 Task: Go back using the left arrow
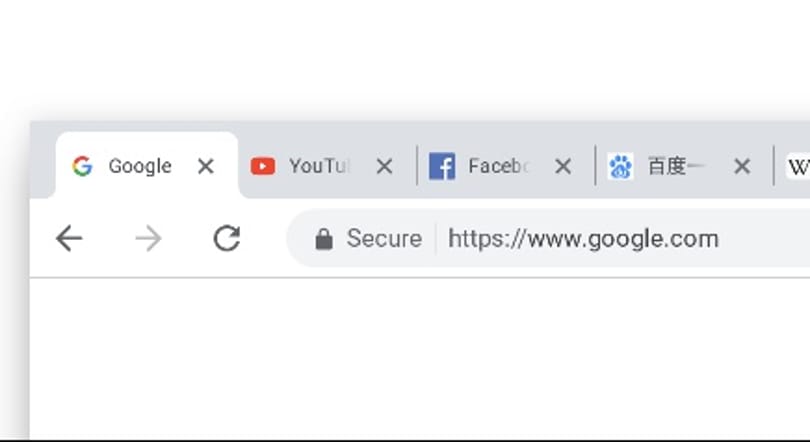(x=69, y=239)
